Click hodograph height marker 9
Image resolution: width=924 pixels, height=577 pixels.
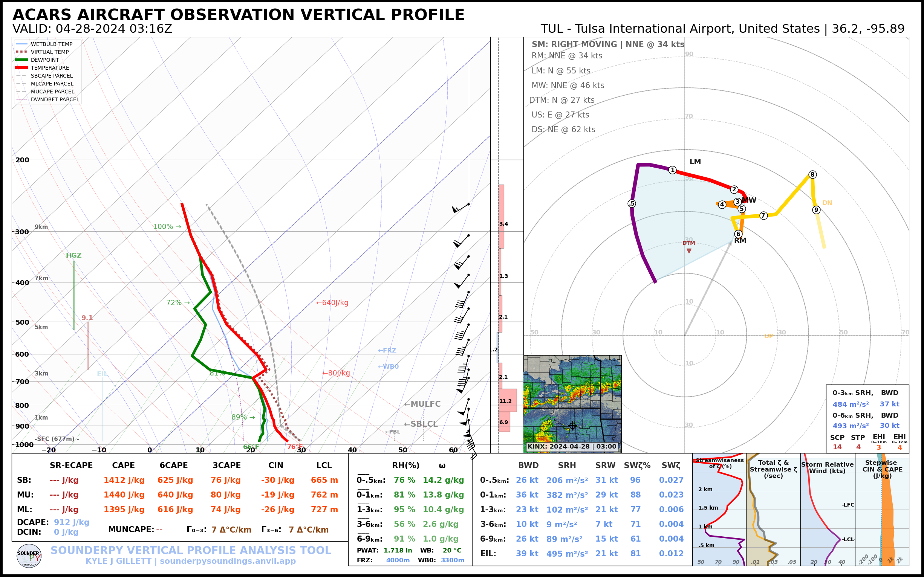816,210
